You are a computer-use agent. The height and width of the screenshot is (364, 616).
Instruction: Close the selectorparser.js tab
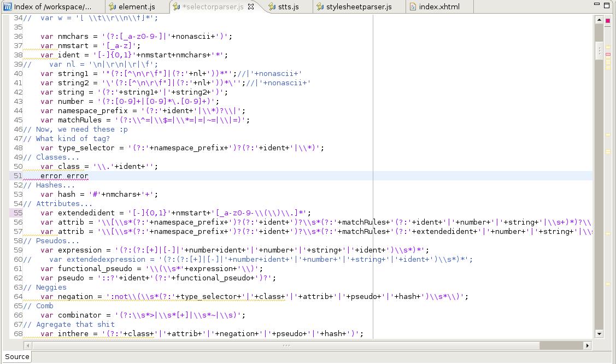click(x=251, y=7)
